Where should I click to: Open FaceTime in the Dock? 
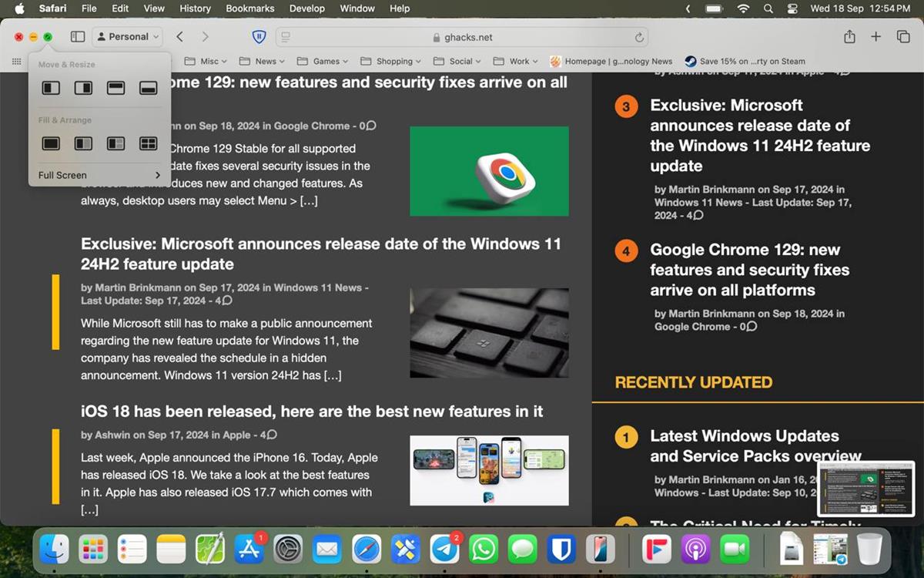click(735, 549)
